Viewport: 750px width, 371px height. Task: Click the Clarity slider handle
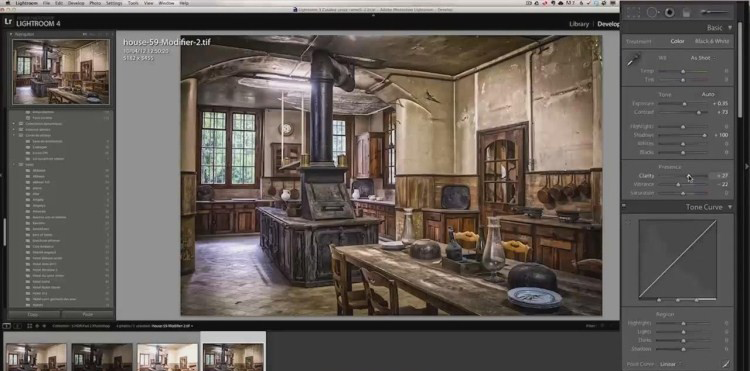pos(689,176)
